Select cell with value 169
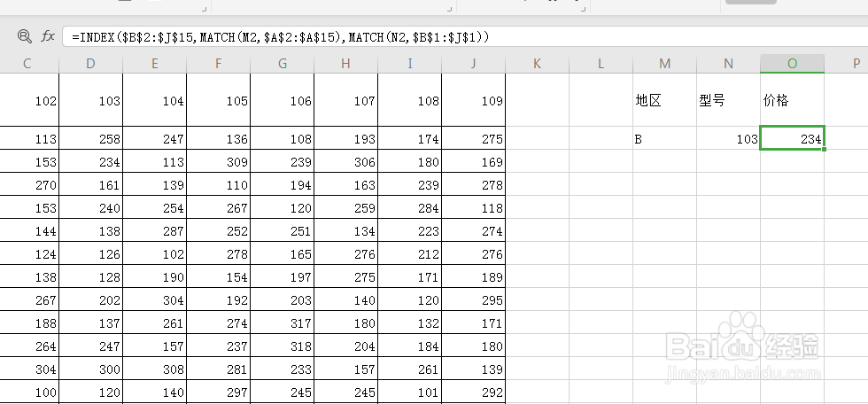Screen dimensions: 868x404 click(473, 161)
